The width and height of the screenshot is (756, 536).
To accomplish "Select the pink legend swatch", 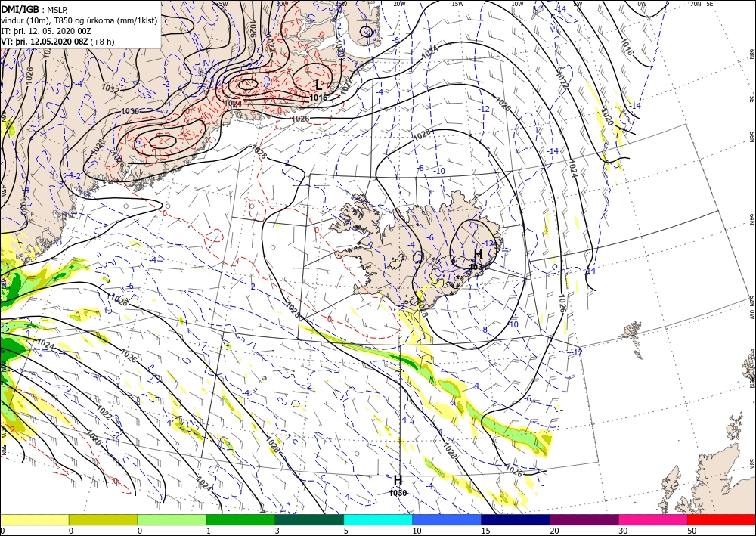I will click(653, 519).
